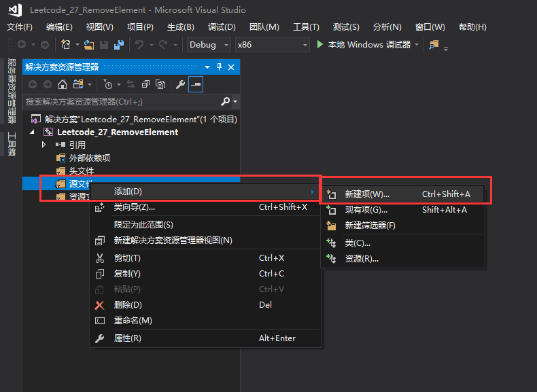Choose 类向导(Z)... in context menu

(x=205, y=207)
